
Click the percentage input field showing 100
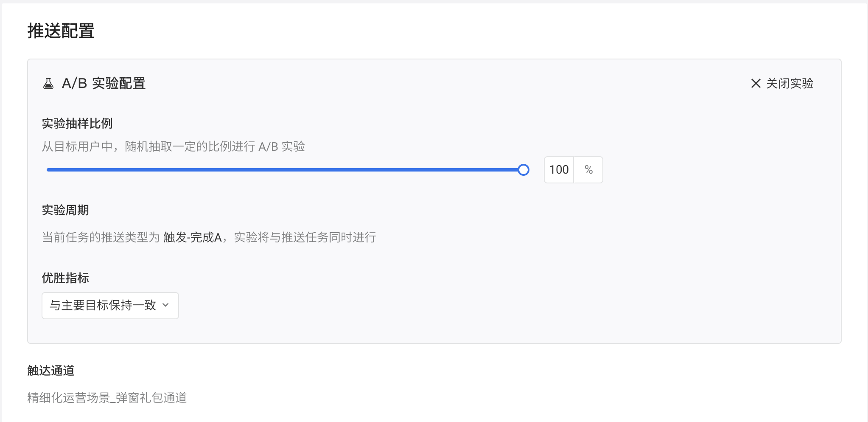coord(559,170)
